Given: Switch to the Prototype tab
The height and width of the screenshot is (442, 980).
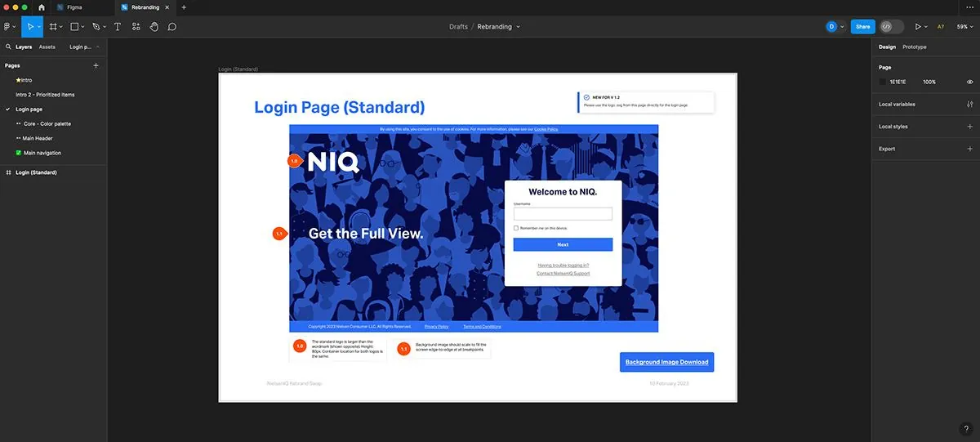Looking at the screenshot, I should pos(915,47).
